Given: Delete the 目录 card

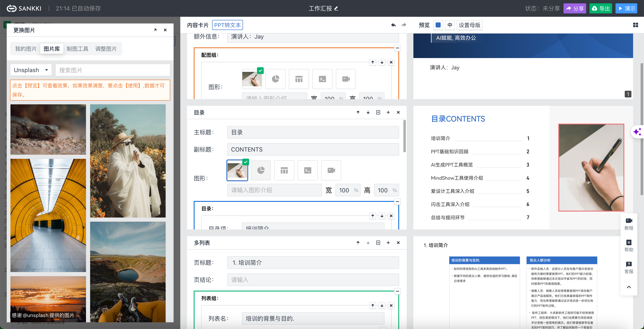Looking at the screenshot, I should click(398, 112).
